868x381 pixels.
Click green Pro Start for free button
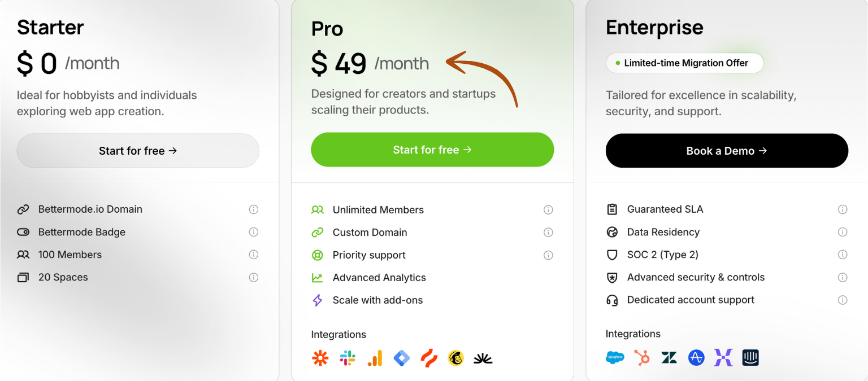pyautogui.click(x=432, y=150)
